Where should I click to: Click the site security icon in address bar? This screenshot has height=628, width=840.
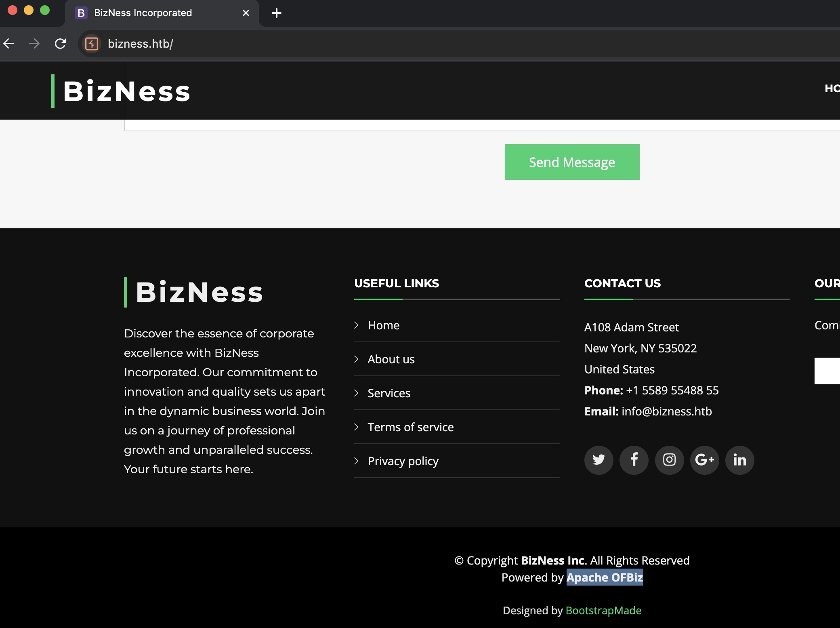pos(92,44)
